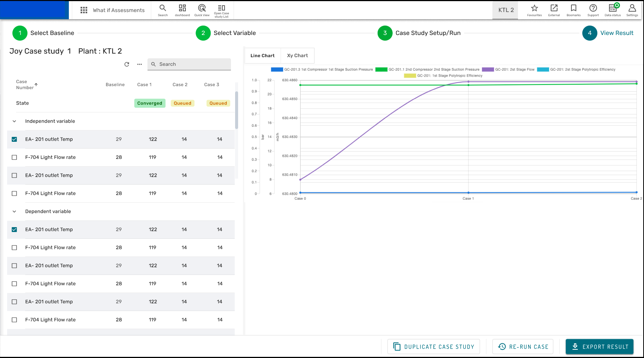The height and width of the screenshot is (358, 644).
Task: Sort by Case Number column arrow
Action: point(36,85)
